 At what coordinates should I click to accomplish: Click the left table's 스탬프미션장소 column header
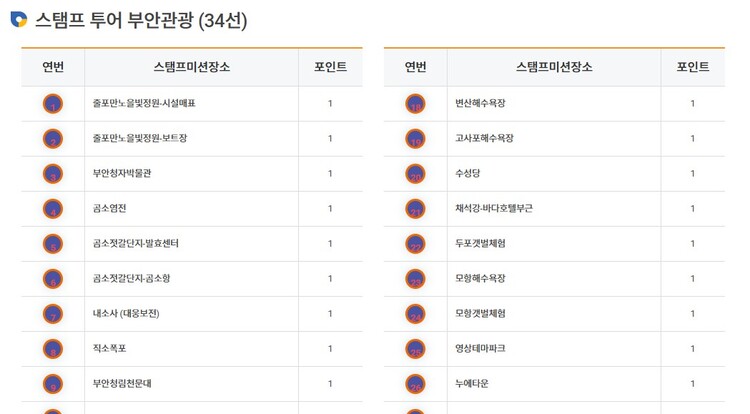point(191,67)
